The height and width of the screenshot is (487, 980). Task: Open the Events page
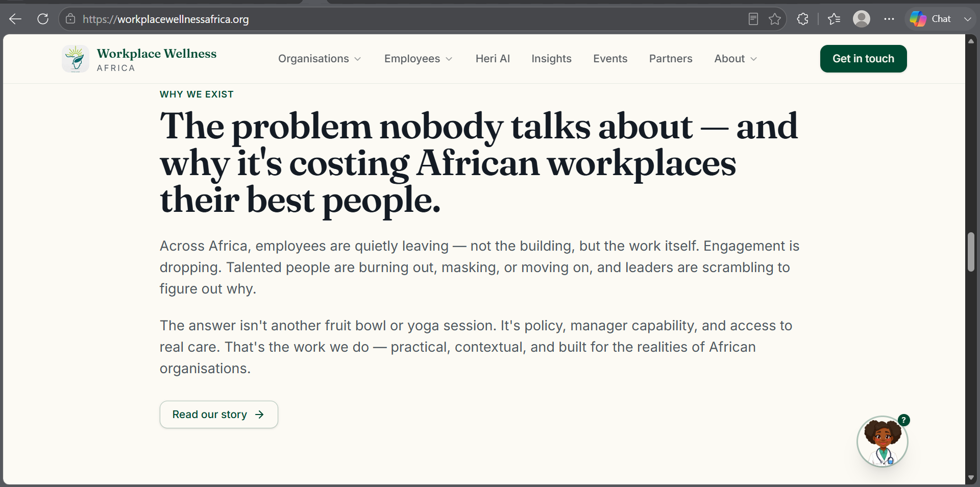tap(610, 59)
